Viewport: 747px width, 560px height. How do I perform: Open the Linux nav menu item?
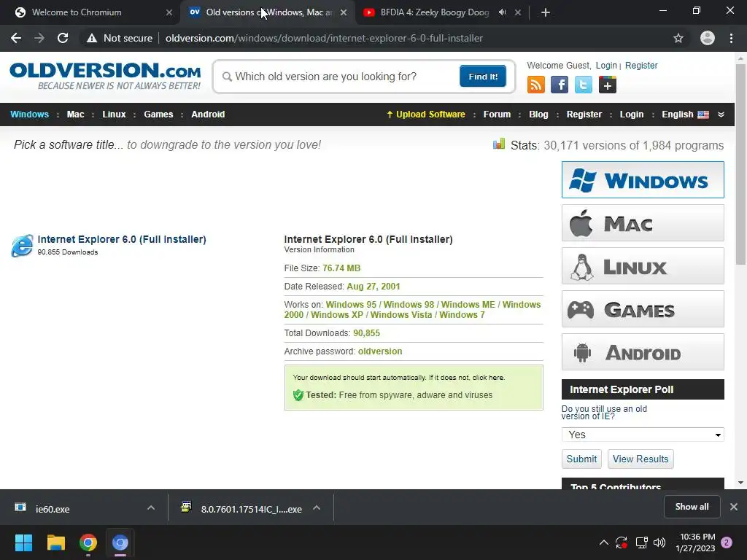(x=114, y=114)
